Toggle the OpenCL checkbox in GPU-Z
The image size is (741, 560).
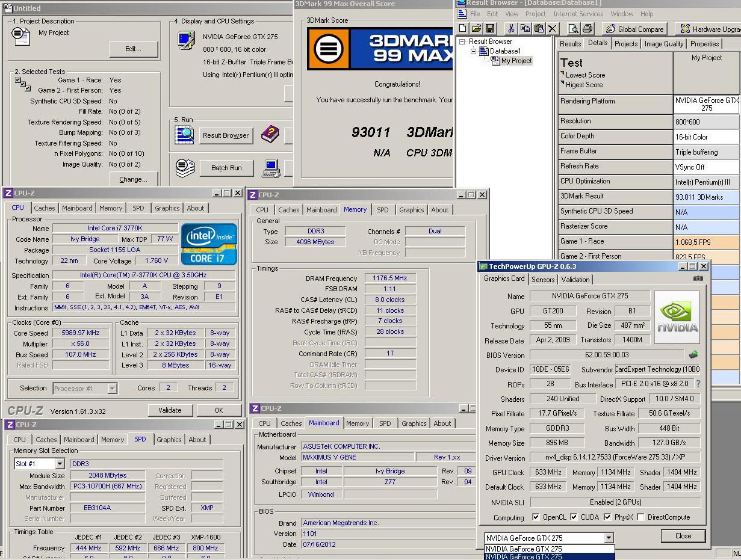click(x=536, y=517)
